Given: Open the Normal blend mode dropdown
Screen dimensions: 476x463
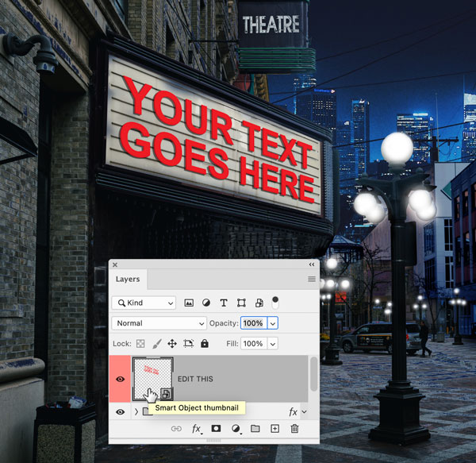Looking at the screenshot, I should click(x=159, y=323).
